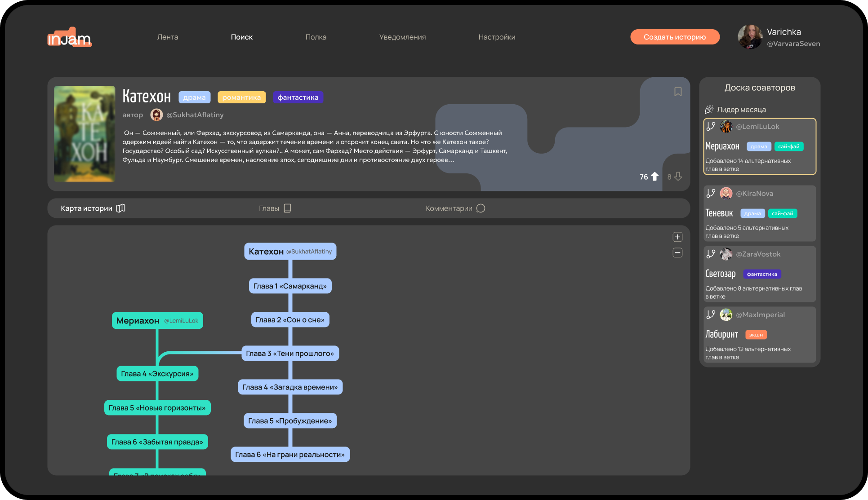Bookmark the Катехон story
The image size is (868, 500).
click(678, 92)
